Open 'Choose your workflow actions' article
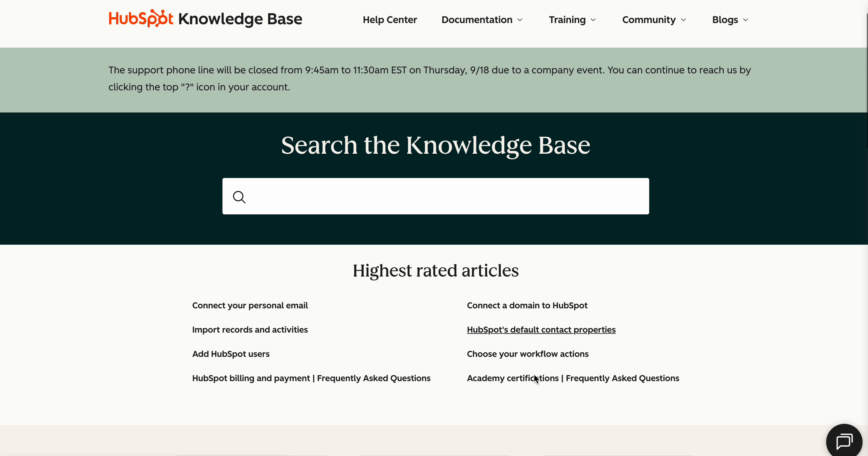 coord(528,354)
